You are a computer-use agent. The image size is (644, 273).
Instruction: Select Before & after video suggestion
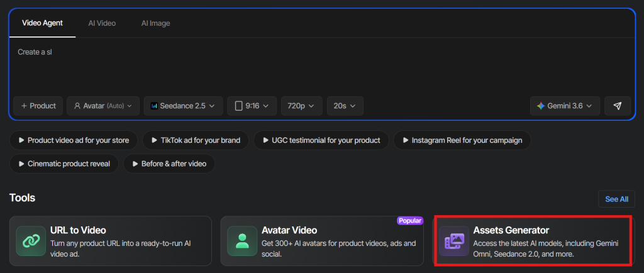[x=169, y=164]
